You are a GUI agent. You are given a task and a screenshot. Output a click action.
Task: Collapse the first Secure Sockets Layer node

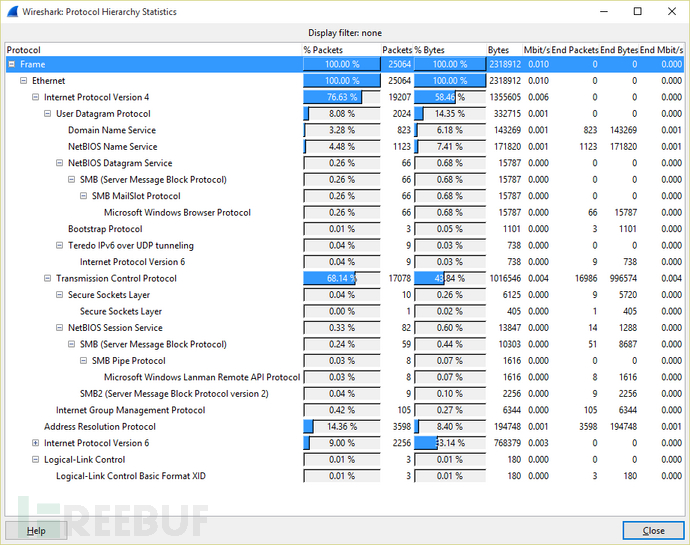click(59, 295)
